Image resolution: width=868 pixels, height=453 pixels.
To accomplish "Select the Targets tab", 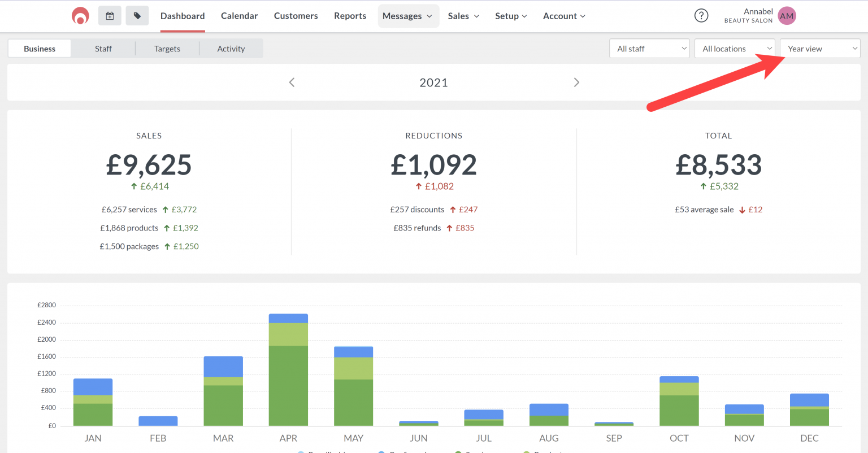I will (167, 49).
